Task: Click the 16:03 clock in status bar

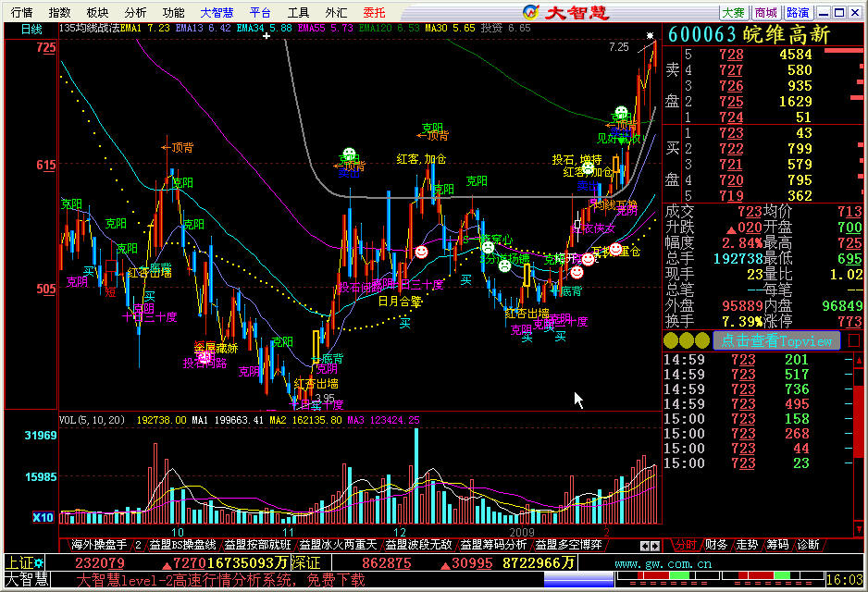Action: coord(844,580)
